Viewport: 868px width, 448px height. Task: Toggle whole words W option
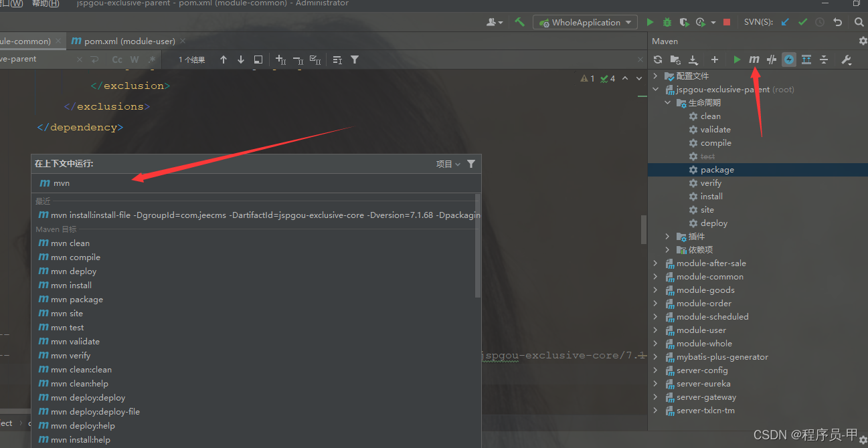click(135, 60)
